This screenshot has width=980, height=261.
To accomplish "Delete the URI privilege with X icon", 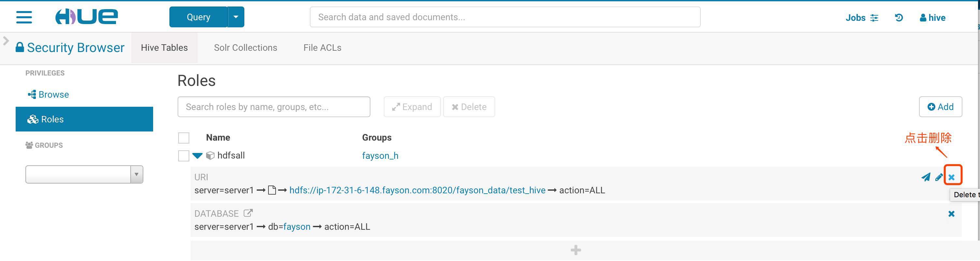I will (x=951, y=177).
